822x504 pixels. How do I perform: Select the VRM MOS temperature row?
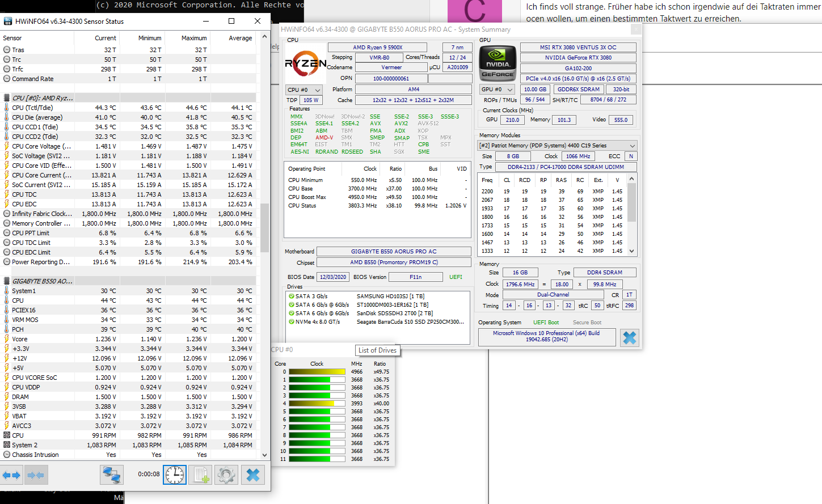tap(129, 320)
